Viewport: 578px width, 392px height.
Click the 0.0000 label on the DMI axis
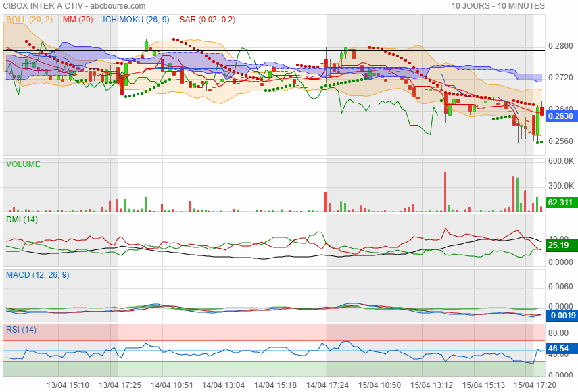(560, 262)
